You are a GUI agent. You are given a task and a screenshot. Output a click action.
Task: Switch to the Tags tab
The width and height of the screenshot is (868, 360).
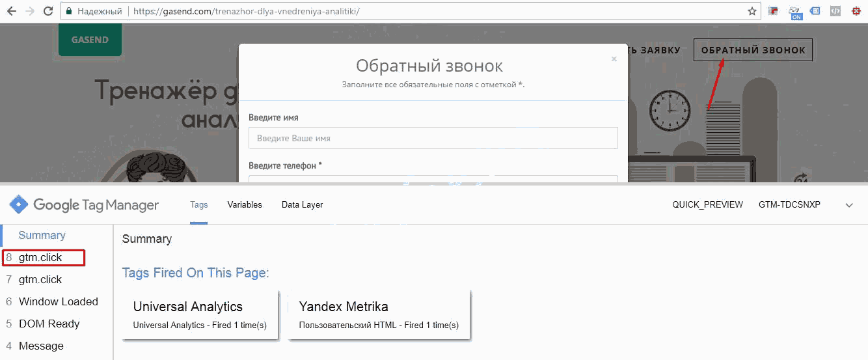[x=199, y=204]
